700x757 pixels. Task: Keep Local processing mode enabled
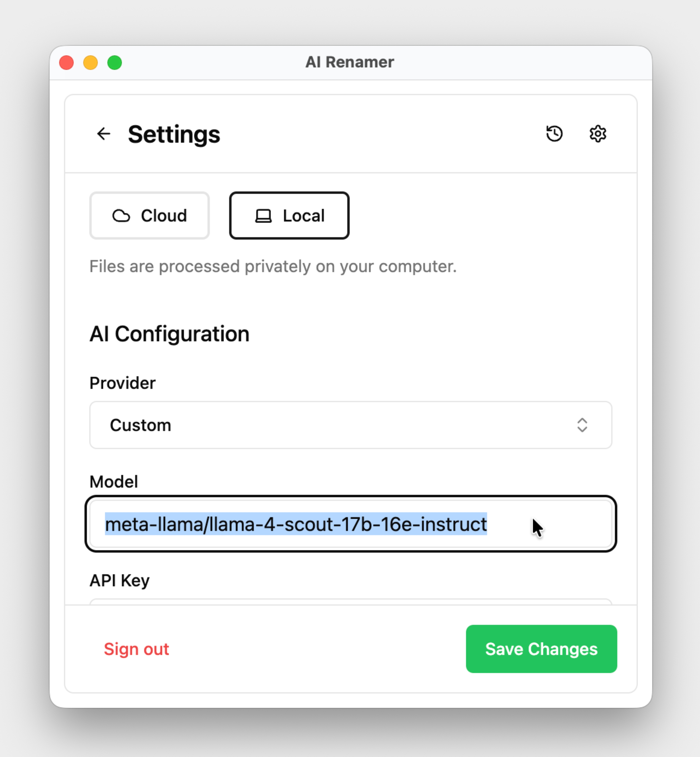tap(289, 215)
